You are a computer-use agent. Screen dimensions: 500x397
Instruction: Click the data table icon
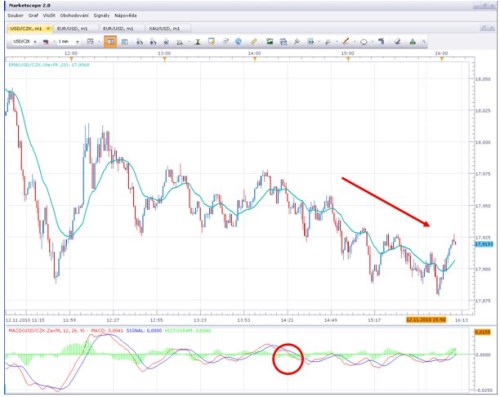tap(125, 42)
